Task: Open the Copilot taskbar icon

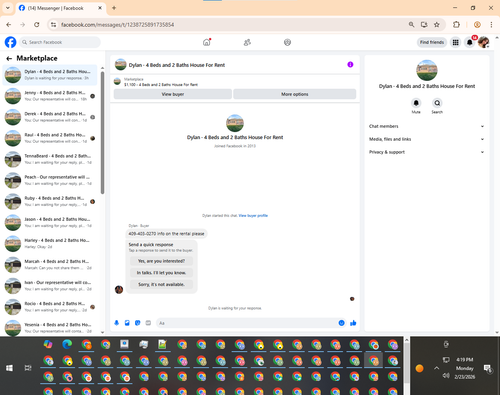Action: tap(48, 344)
